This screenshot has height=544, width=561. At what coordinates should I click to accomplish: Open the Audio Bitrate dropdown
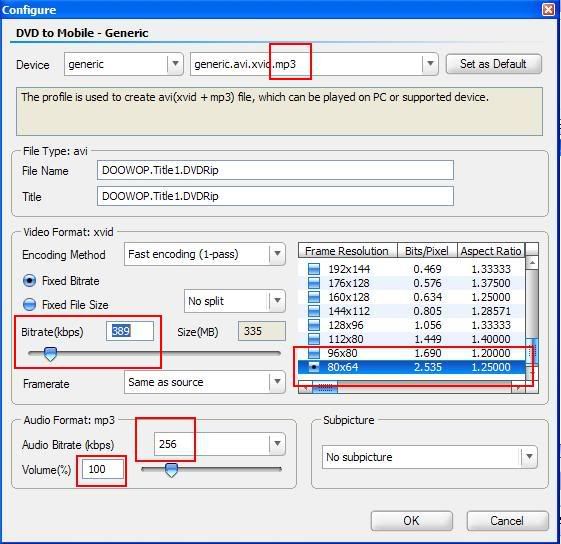click(x=277, y=444)
